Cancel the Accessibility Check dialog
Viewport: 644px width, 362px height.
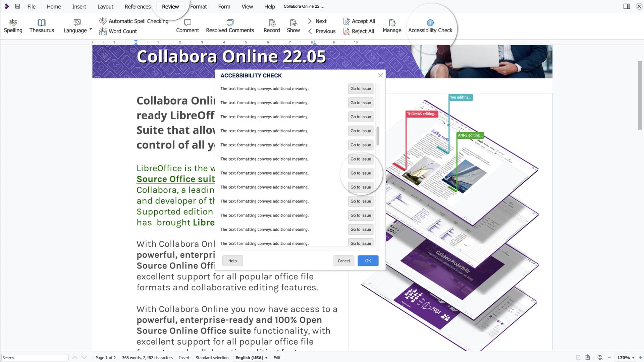pyautogui.click(x=344, y=261)
